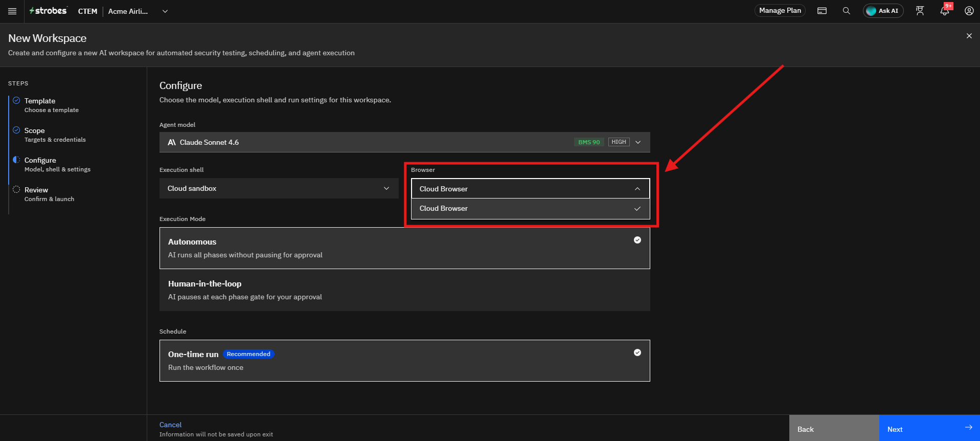The width and height of the screenshot is (980, 441).
Task: Open the Agent model dropdown chevron
Action: pos(638,142)
